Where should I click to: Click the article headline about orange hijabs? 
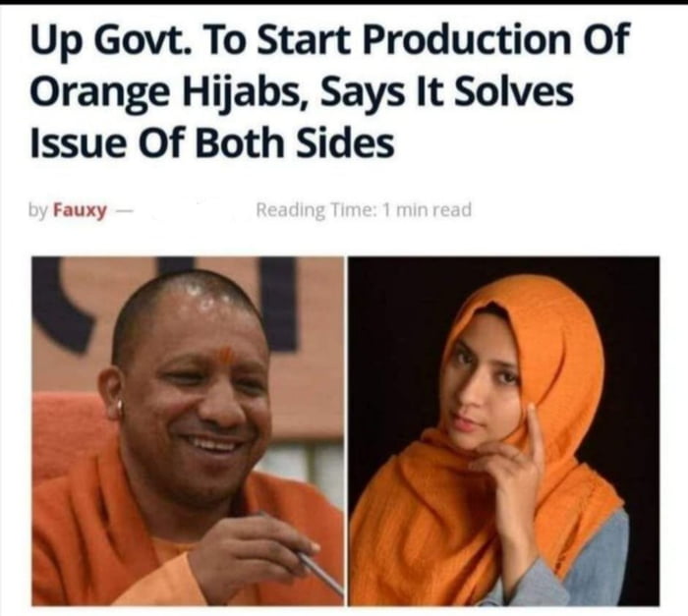click(x=329, y=91)
